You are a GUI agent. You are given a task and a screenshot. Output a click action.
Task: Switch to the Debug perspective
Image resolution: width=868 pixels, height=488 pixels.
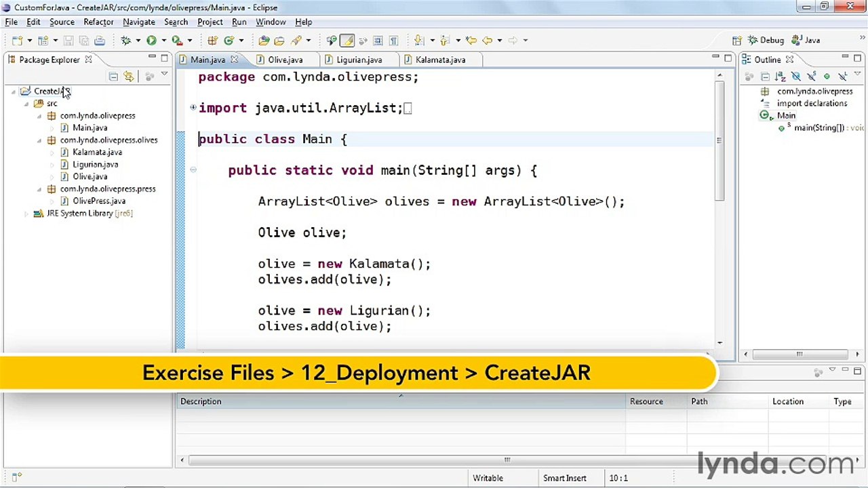click(x=766, y=41)
